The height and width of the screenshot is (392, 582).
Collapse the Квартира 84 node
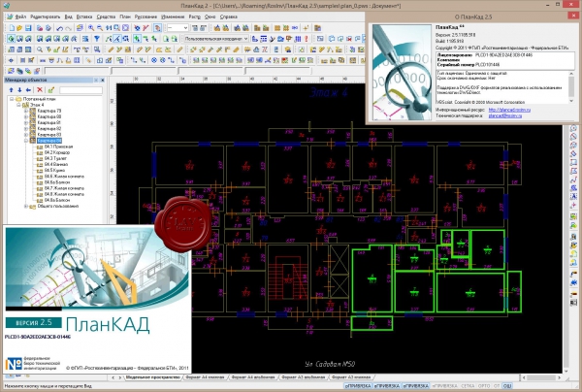coord(26,141)
